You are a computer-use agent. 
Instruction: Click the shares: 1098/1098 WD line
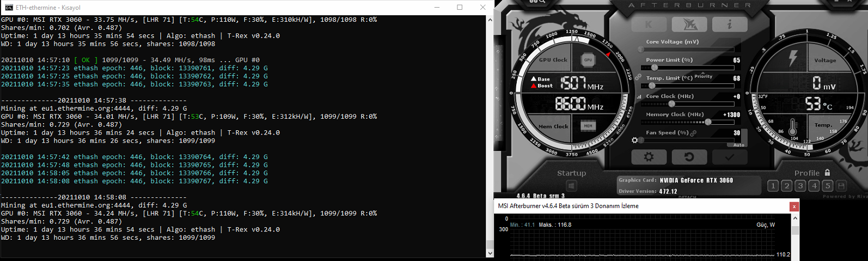[108, 44]
